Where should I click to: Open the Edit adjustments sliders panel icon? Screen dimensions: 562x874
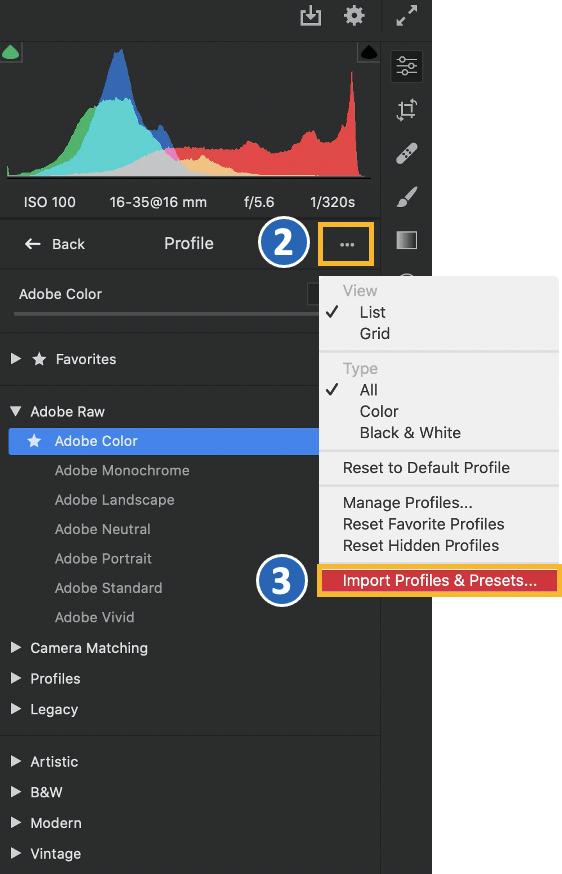tap(406, 66)
